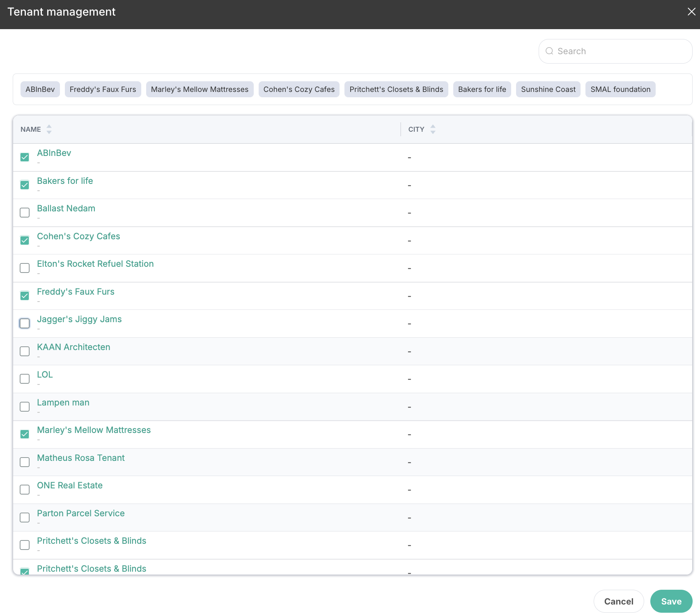This screenshot has height=616, width=700.
Task: Focus the Search input field
Action: click(615, 51)
